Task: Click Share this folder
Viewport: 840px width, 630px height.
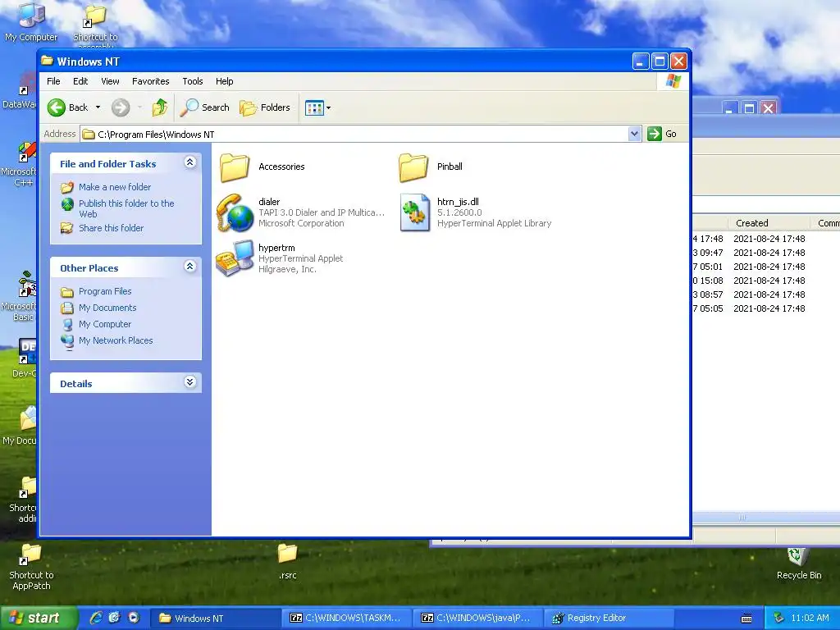Action: pos(111,228)
